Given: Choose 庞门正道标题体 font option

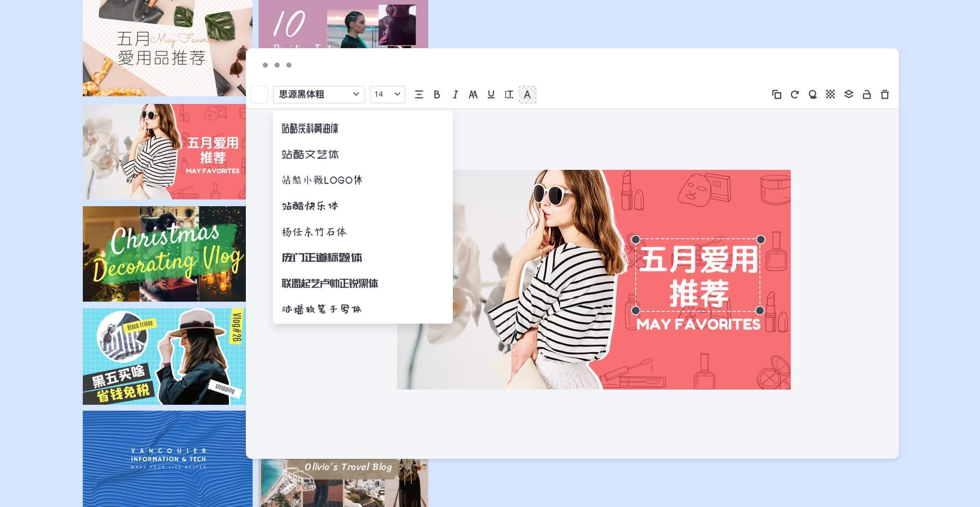Looking at the screenshot, I should pos(322,258).
